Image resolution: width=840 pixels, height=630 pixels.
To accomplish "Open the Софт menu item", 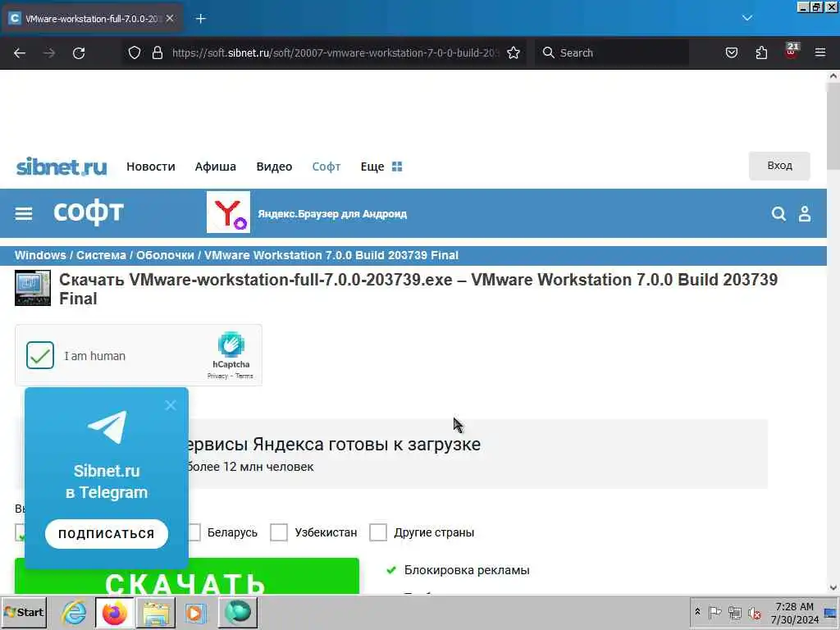I will 326,167.
